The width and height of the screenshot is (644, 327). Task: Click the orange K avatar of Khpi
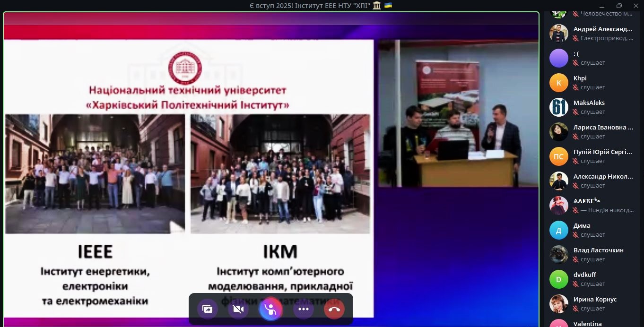click(558, 83)
